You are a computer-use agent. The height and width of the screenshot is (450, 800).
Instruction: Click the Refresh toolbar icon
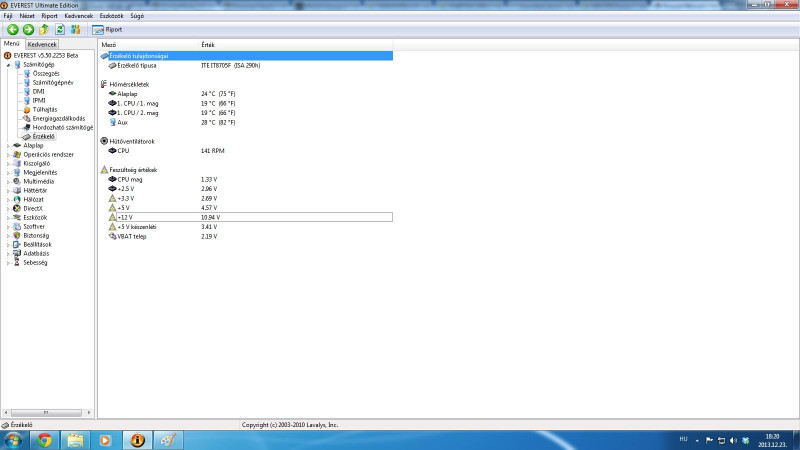point(60,30)
